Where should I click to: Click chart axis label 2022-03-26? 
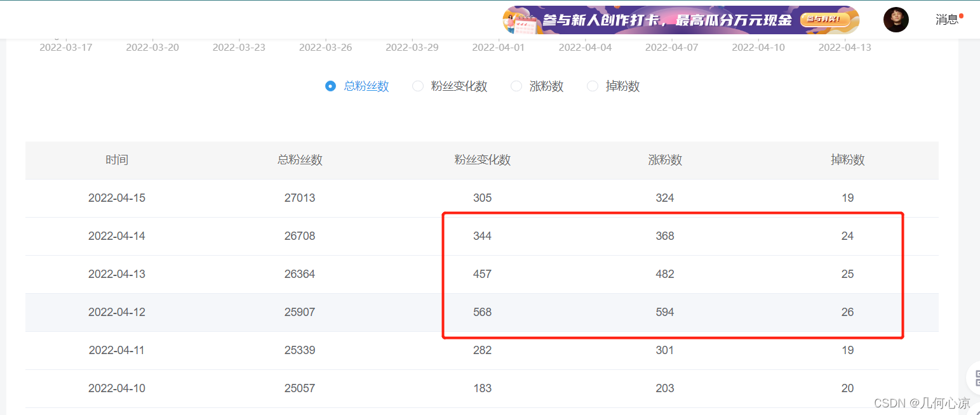[x=326, y=48]
